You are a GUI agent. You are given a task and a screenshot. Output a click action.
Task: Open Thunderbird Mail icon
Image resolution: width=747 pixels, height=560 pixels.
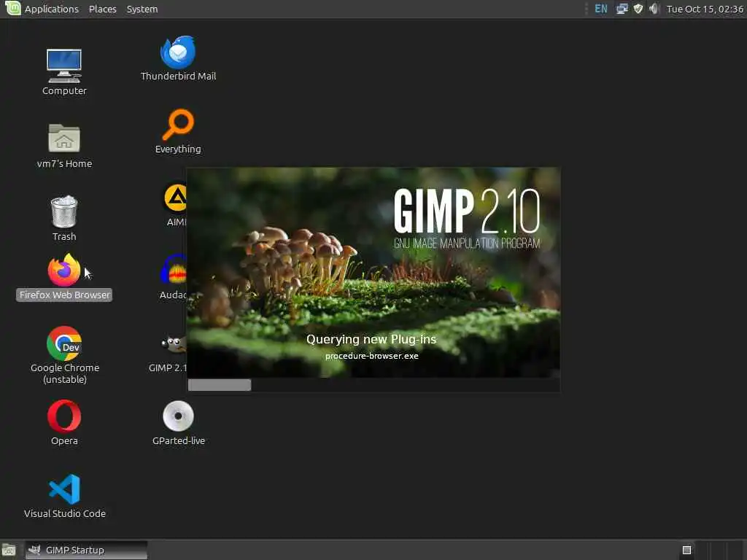coord(178,52)
